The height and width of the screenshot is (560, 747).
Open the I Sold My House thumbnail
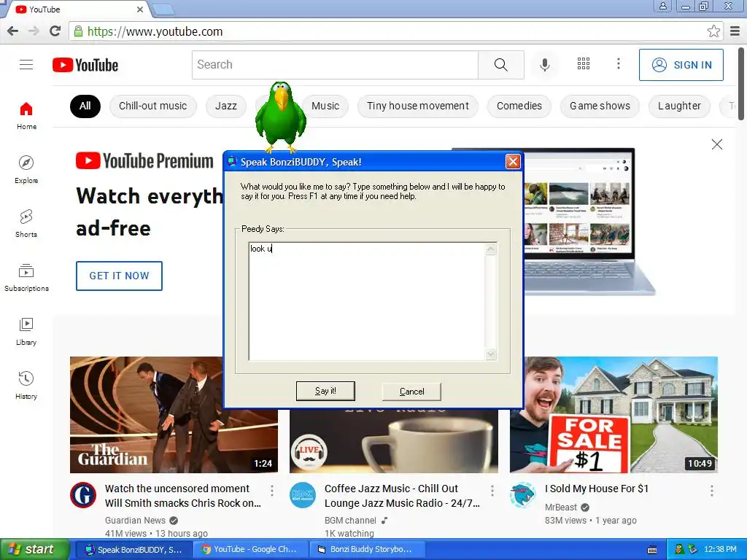coord(614,415)
